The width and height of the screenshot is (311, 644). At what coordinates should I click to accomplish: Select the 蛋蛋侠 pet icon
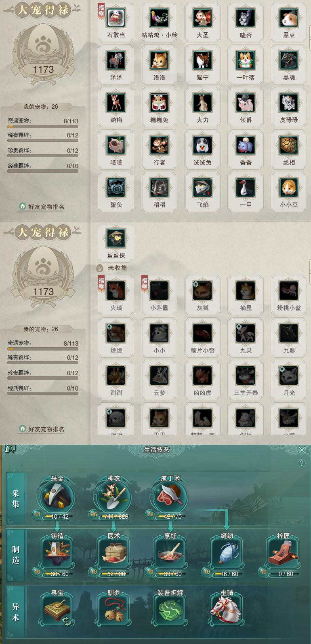(x=116, y=239)
